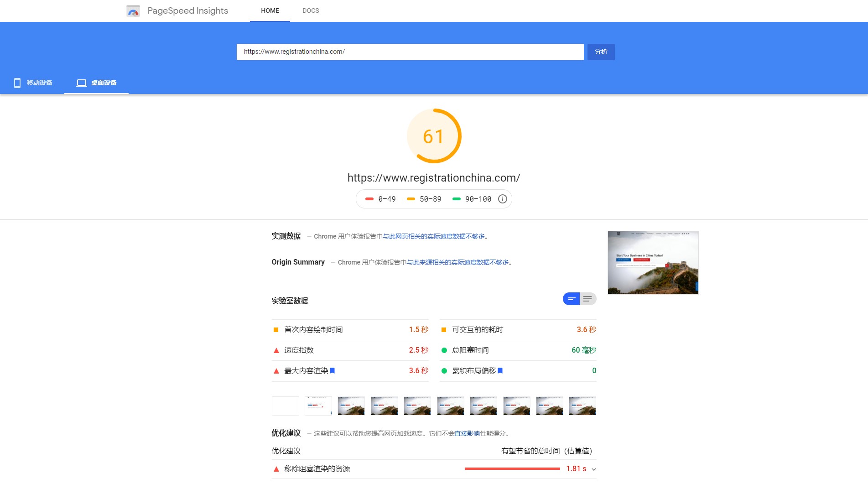Click the last filmstrip frame thumbnail
The image size is (868, 494).
click(582, 406)
